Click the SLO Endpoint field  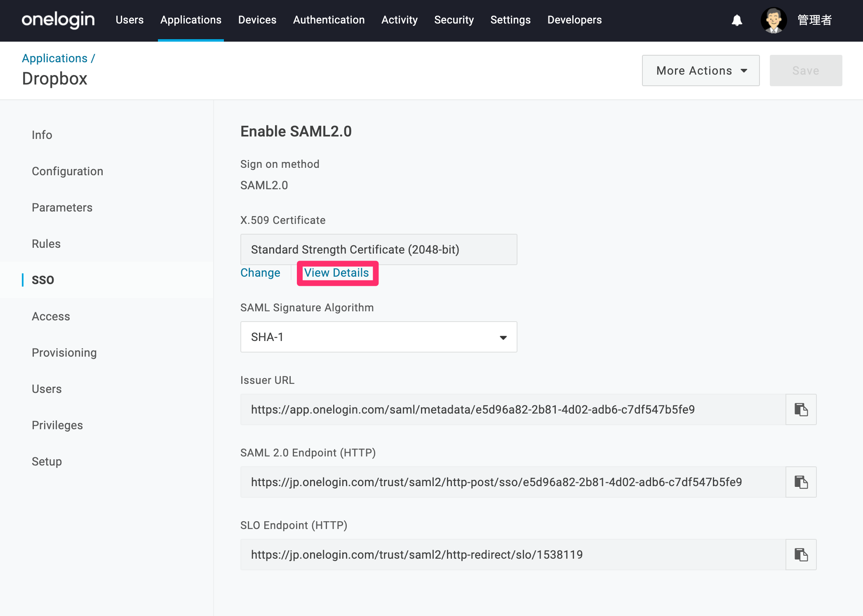(513, 555)
